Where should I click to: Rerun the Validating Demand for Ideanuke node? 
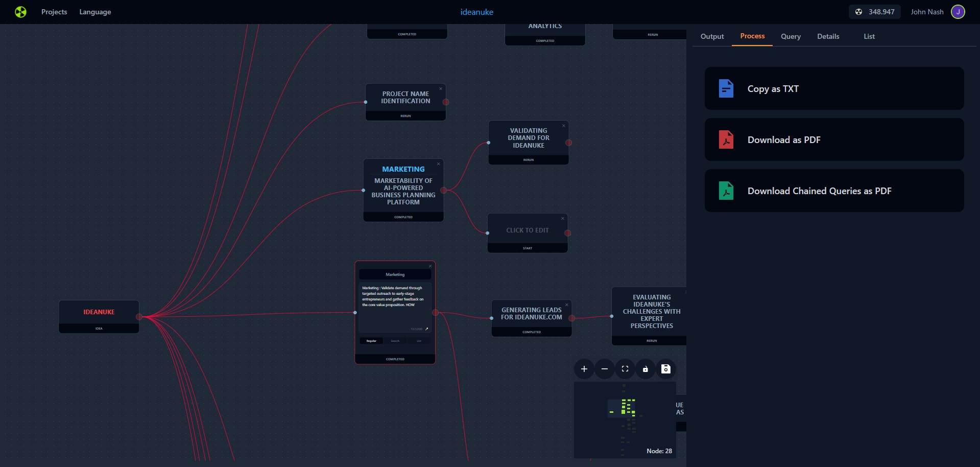tap(529, 160)
